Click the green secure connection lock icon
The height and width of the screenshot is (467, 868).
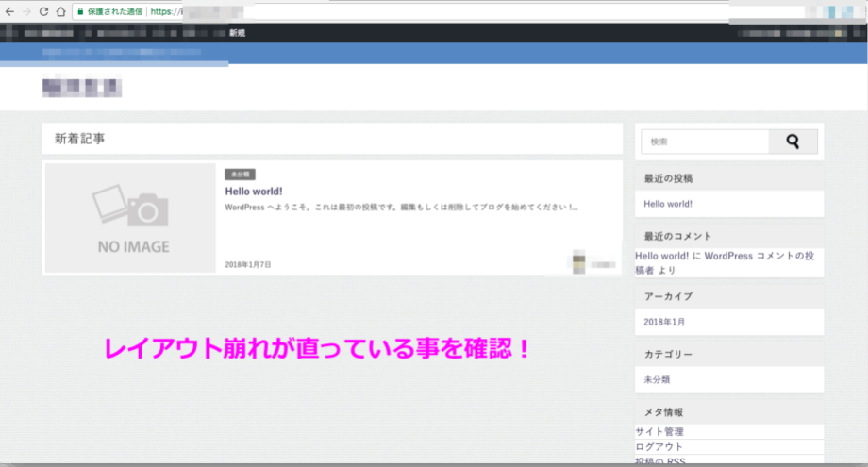click(x=80, y=11)
